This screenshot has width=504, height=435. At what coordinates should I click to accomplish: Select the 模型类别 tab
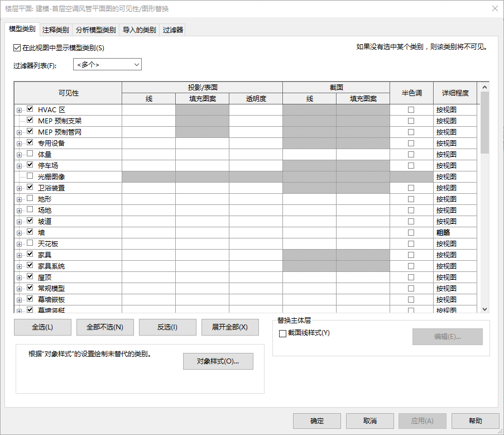pyautogui.click(x=22, y=29)
